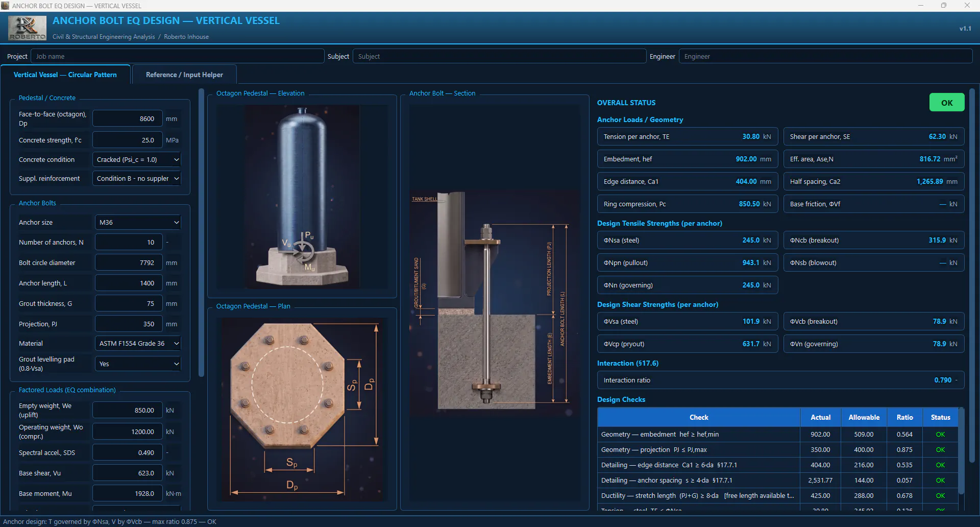Click the Subject input field
Screen dimensions: 980x527
[499, 56]
